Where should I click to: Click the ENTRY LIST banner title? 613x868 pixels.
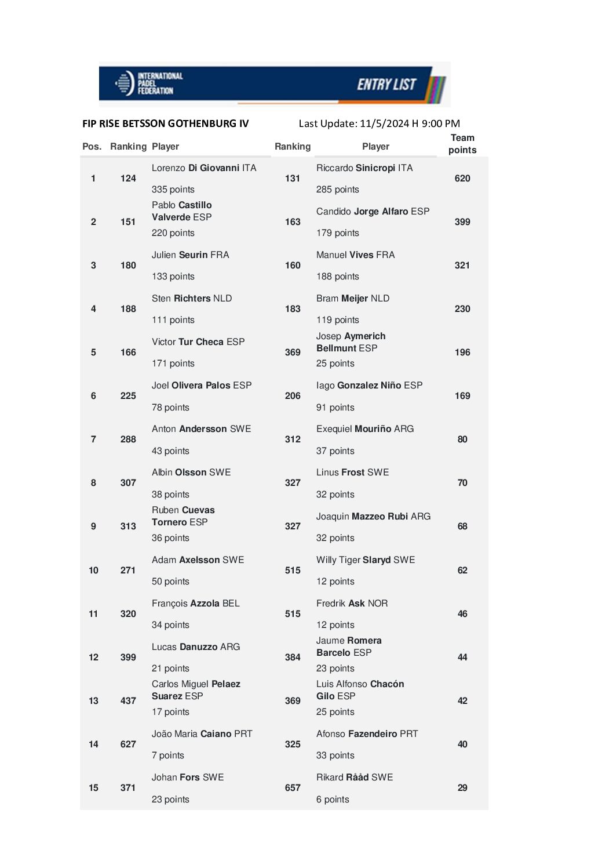point(386,85)
